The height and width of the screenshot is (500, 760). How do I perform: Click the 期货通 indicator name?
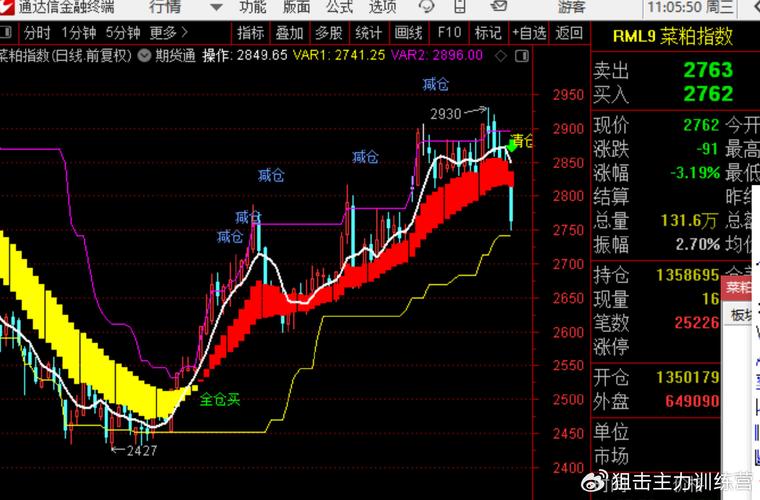pyautogui.click(x=175, y=56)
